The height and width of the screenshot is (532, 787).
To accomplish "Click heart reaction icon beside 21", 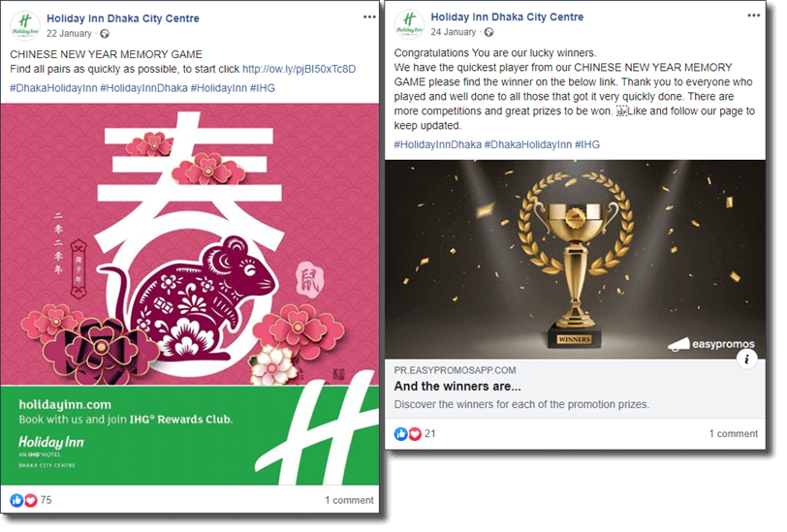I will coord(415,433).
